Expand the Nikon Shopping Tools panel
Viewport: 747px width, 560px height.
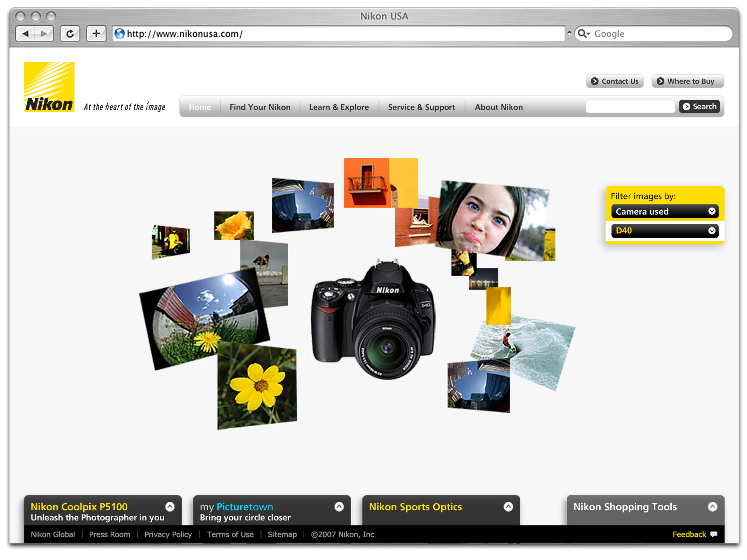tap(712, 507)
